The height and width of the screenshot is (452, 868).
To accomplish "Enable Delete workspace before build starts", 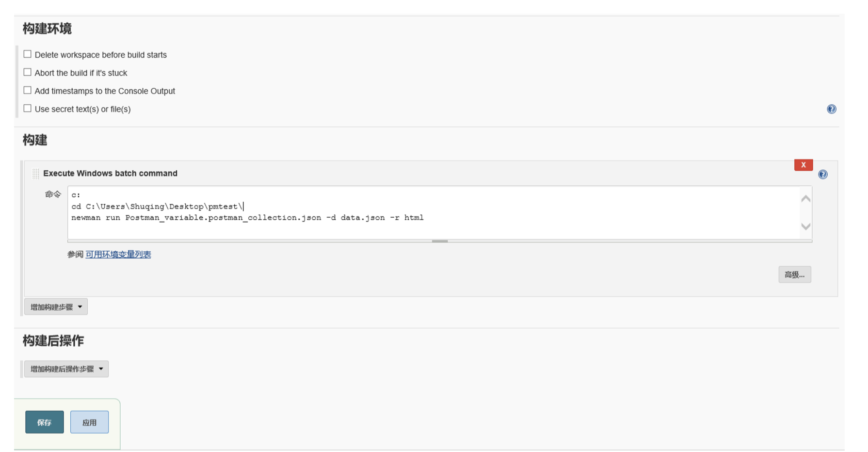I will pyautogui.click(x=28, y=54).
